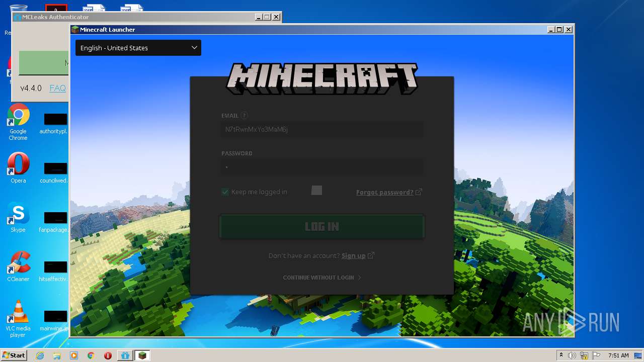Maximize the Minecraft Launcher window
Image resolution: width=644 pixels, height=362 pixels.
coord(559,30)
